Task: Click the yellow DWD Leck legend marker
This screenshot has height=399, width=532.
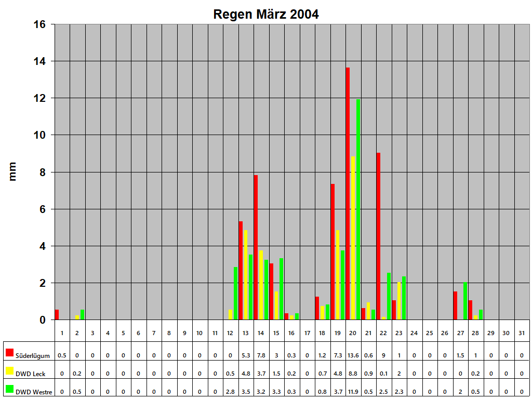Action: 9,370
